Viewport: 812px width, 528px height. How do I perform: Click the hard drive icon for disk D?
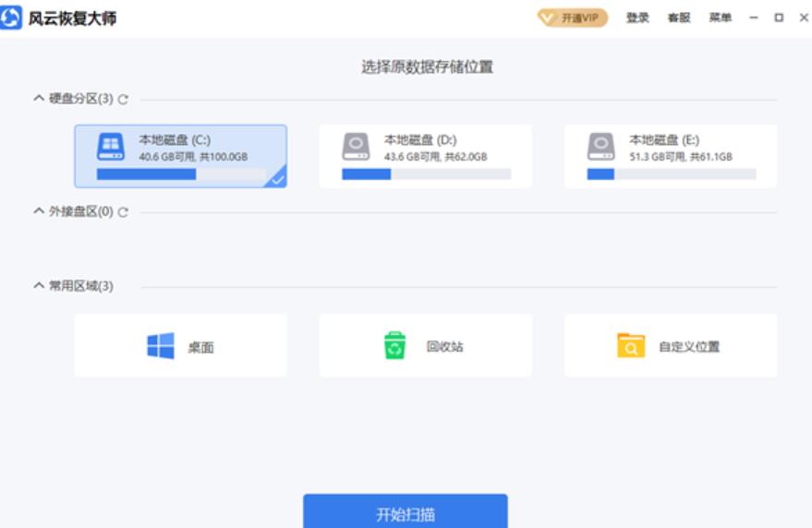pyautogui.click(x=356, y=147)
